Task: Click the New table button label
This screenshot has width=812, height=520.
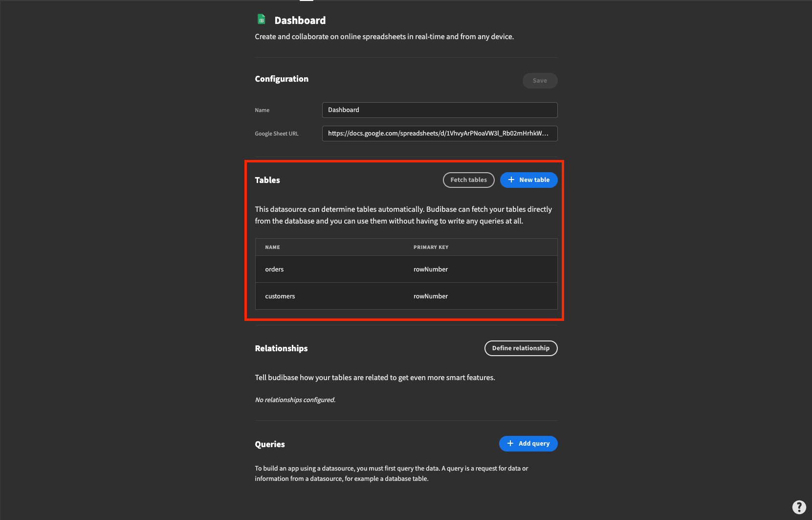Action: (534, 180)
